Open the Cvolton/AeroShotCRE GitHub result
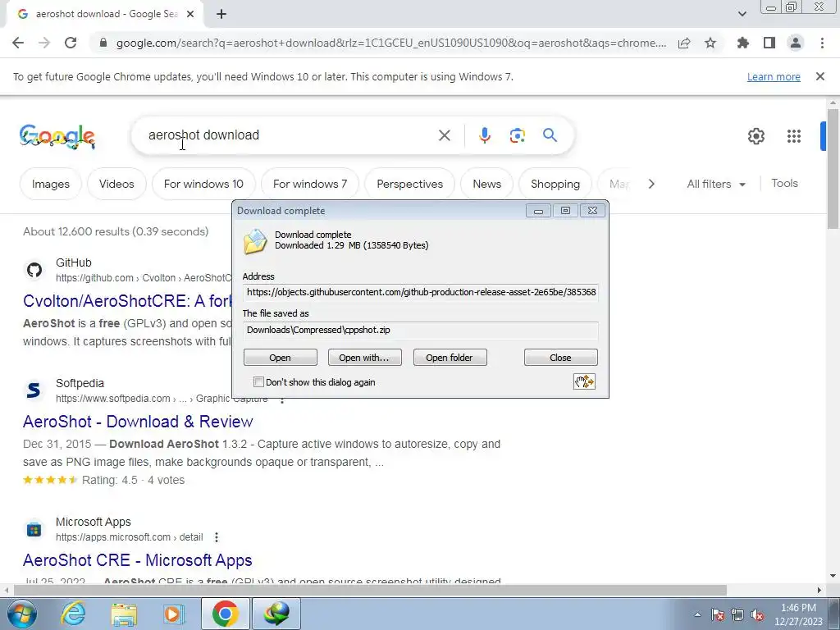840x630 pixels. click(x=127, y=301)
